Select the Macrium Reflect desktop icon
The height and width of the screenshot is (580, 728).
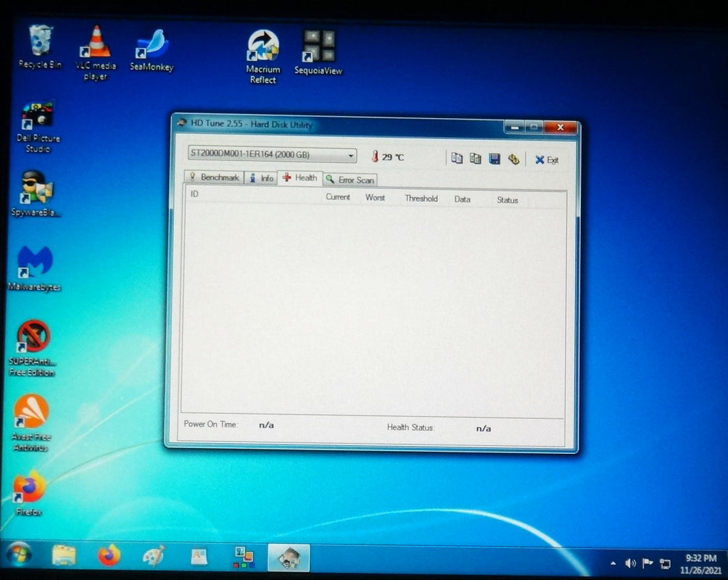point(263,57)
